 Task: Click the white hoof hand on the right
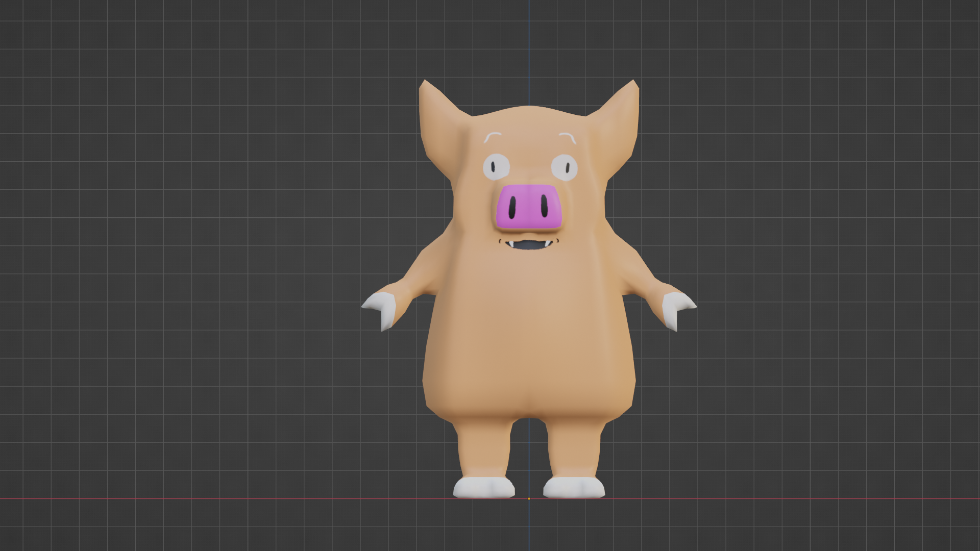(x=678, y=310)
